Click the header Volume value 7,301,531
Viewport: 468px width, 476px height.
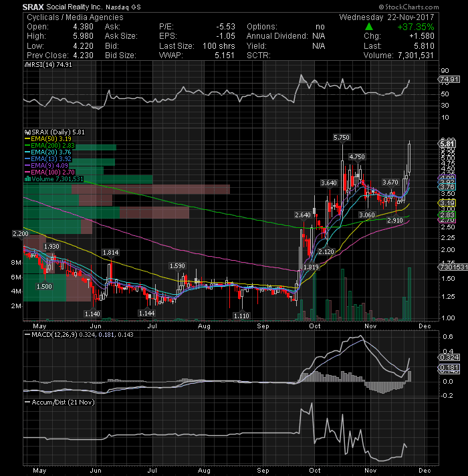point(416,55)
